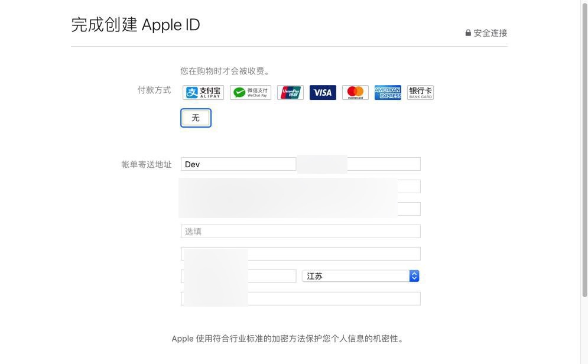The image size is (588, 364).
Task: Pick the VISA card option
Action: click(323, 93)
